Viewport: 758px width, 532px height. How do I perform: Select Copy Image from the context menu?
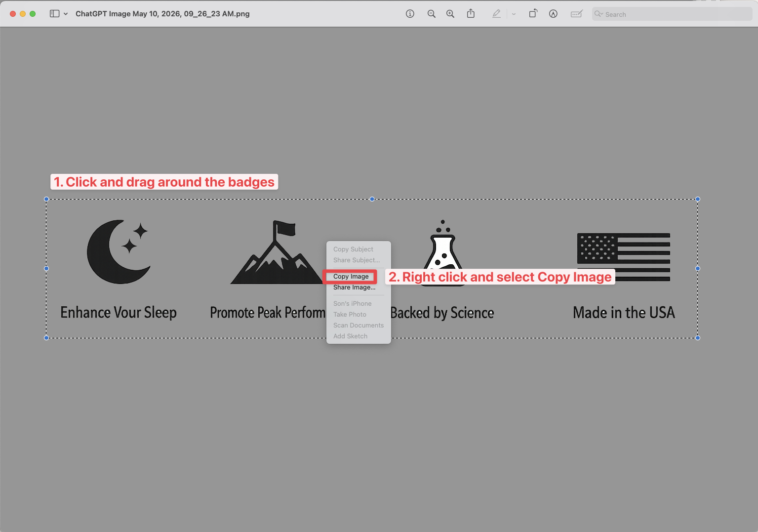click(x=351, y=277)
